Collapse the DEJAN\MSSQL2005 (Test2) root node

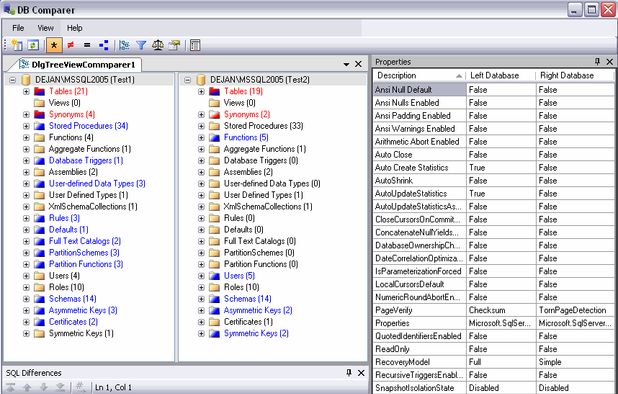click(x=188, y=80)
